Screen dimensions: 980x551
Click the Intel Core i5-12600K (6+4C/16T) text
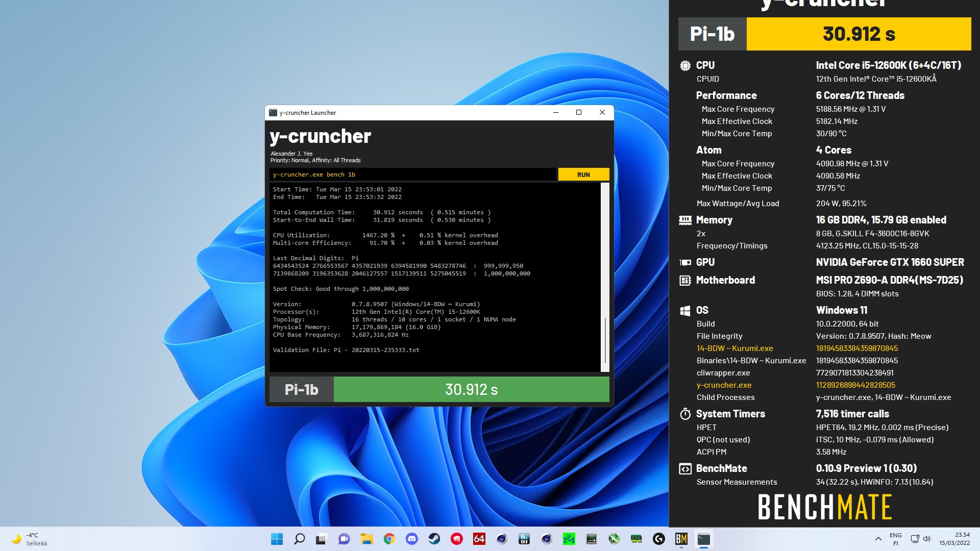pyautogui.click(x=888, y=65)
